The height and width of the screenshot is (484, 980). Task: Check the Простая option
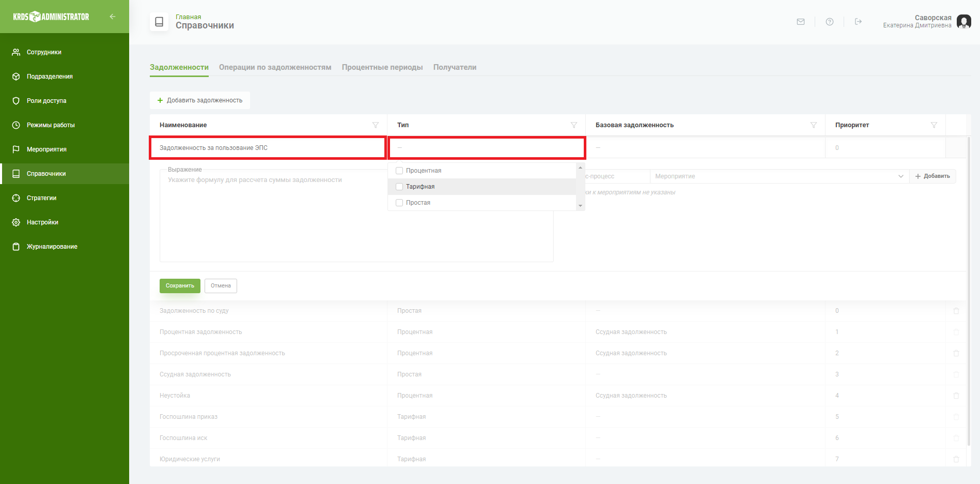coord(399,203)
